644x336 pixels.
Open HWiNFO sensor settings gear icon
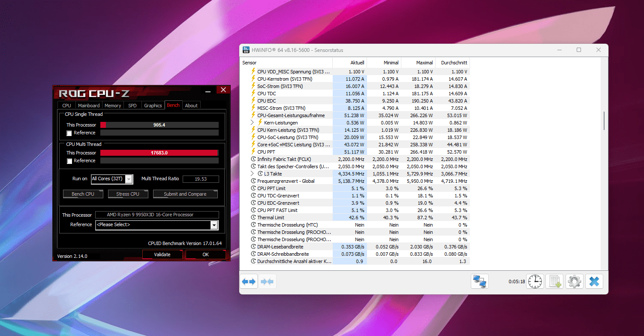574,282
